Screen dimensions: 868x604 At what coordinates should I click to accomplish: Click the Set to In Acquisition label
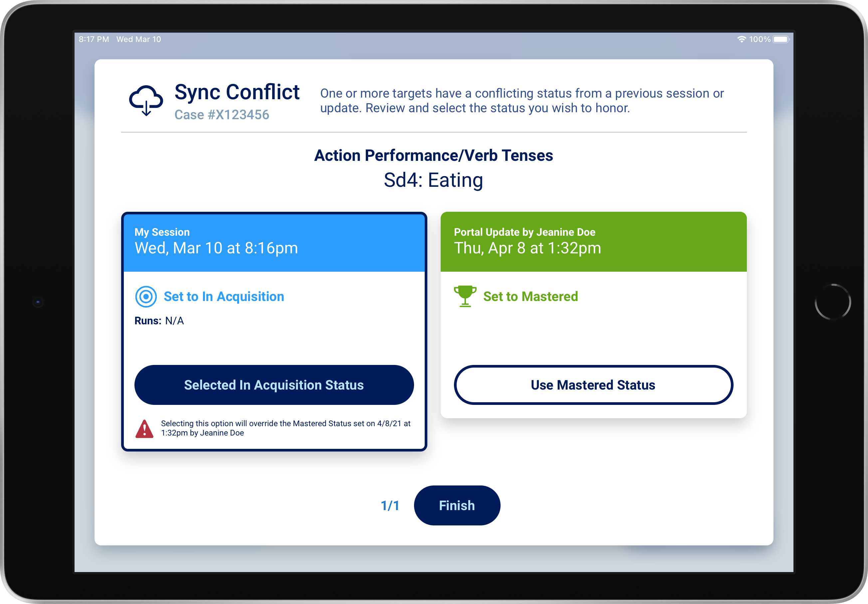click(224, 297)
